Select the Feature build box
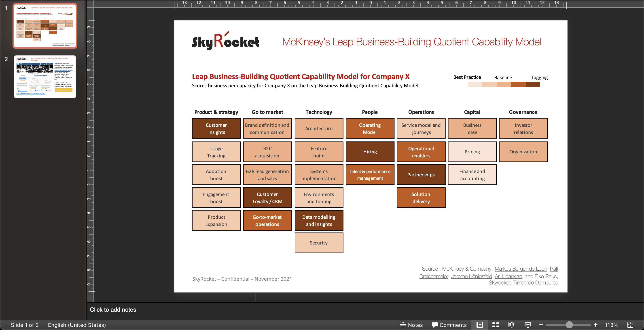 (319, 152)
